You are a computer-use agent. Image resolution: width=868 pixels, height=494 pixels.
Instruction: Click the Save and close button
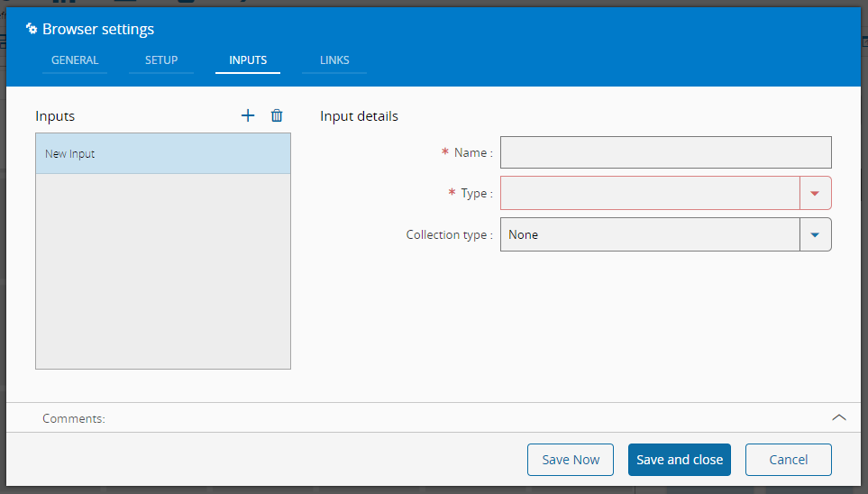point(680,460)
